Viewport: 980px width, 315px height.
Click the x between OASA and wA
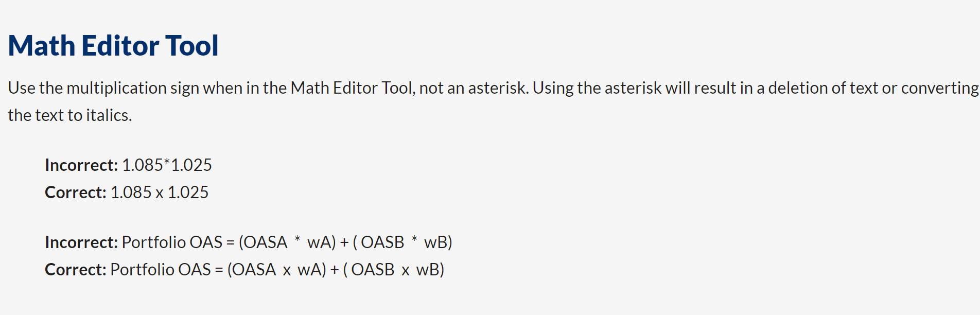(287, 270)
